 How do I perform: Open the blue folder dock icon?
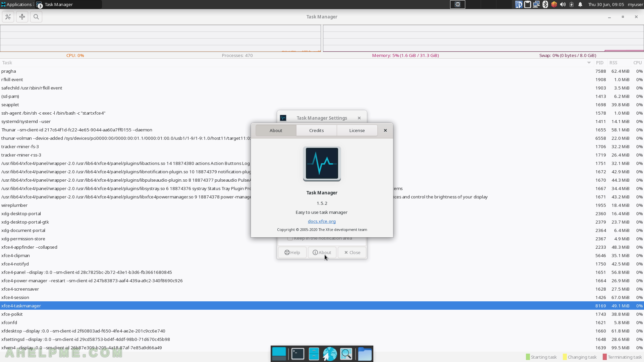point(365,354)
